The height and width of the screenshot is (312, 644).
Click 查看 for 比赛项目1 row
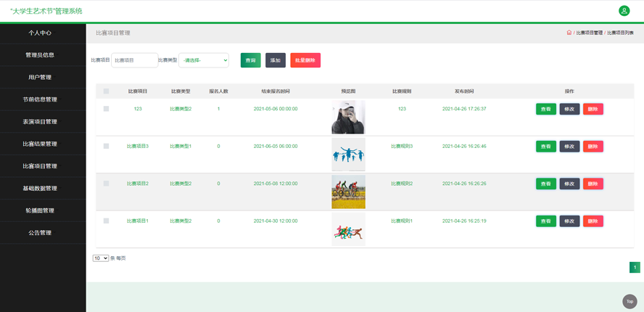(x=546, y=221)
